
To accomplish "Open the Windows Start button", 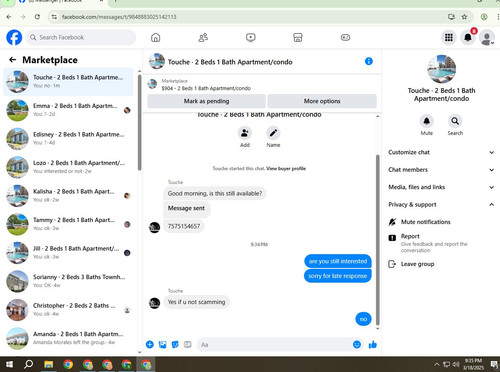I will tap(9, 364).
